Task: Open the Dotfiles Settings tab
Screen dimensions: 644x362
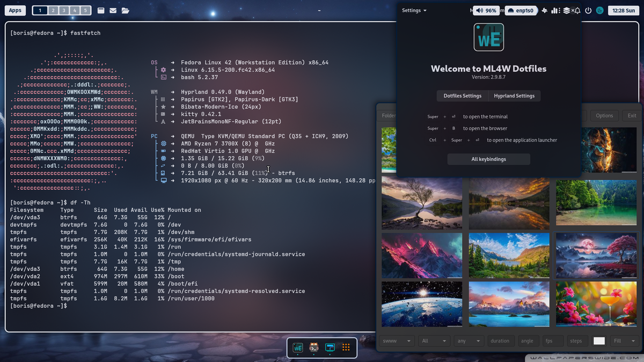Action: click(462, 96)
